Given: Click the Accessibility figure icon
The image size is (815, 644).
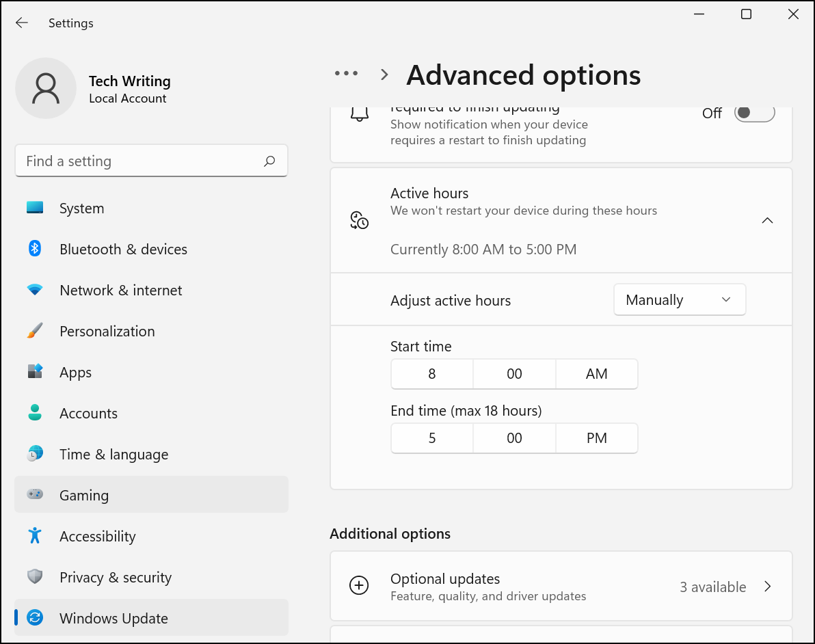Looking at the screenshot, I should tap(35, 536).
